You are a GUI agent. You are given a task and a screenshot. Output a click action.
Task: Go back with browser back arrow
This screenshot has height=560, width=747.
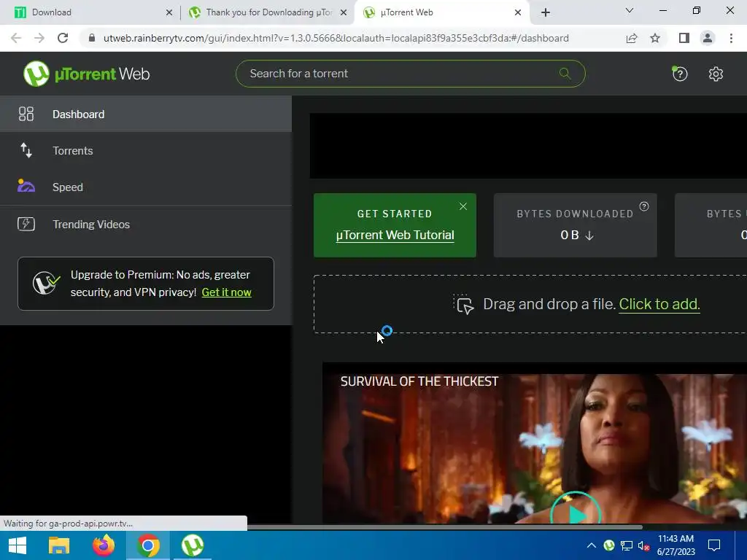[x=16, y=38]
